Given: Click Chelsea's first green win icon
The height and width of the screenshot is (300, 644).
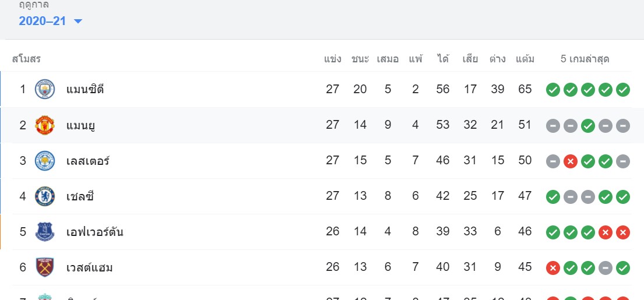Looking at the screenshot, I should click(553, 197).
